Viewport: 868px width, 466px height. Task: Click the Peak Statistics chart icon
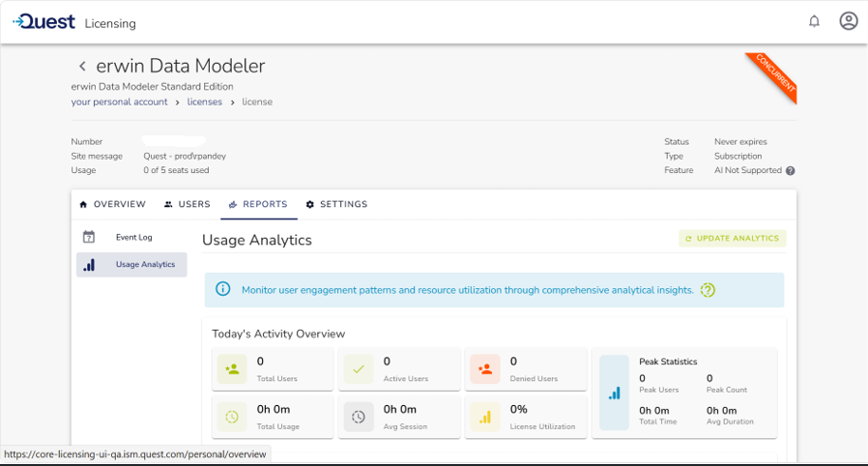(x=615, y=393)
